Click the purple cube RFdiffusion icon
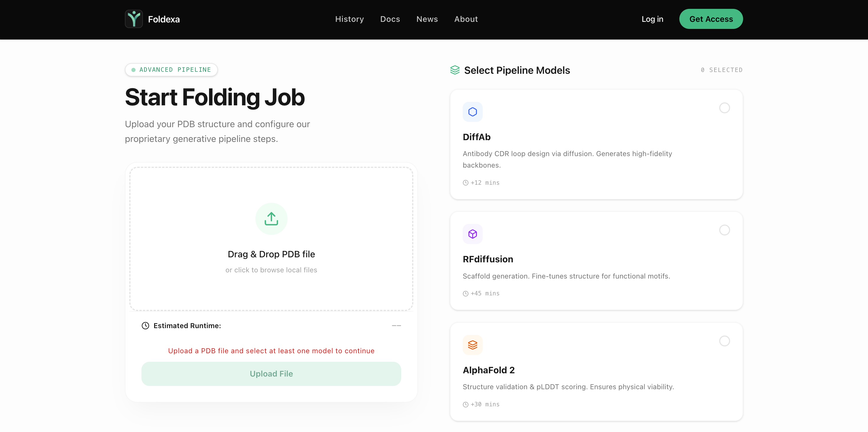 coord(472,234)
